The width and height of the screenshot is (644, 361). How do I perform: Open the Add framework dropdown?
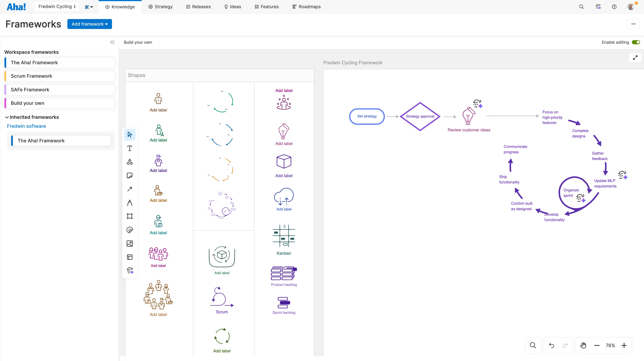[x=89, y=24]
